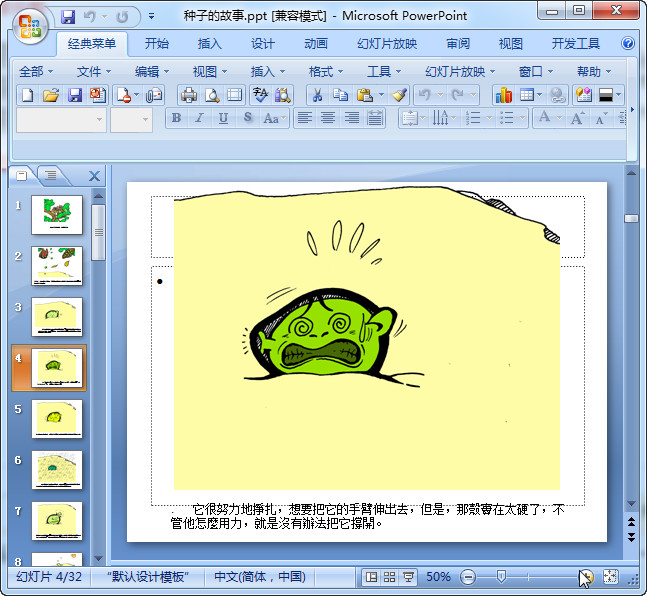Image resolution: width=647 pixels, height=596 pixels.
Task: Save via the classic toolbar floppy icon
Action: [x=75, y=95]
